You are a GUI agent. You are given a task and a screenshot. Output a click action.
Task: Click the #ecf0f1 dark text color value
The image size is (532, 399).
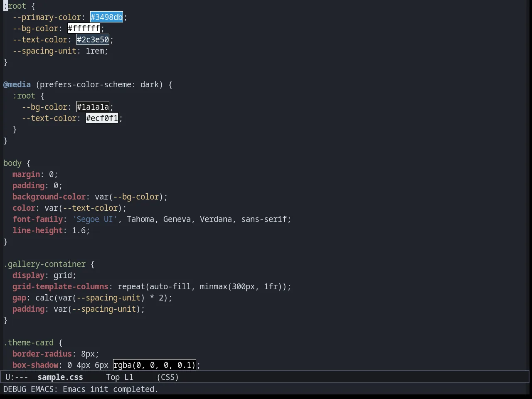click(x=102, y=118)
